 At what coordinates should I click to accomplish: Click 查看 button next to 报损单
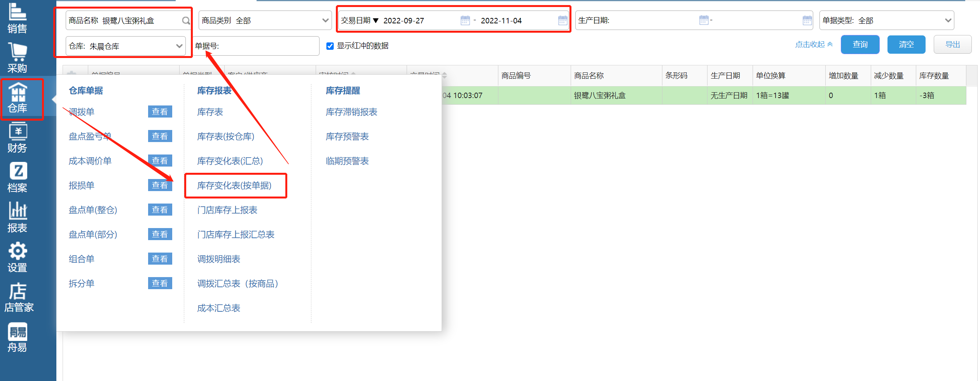click(160, 185)
